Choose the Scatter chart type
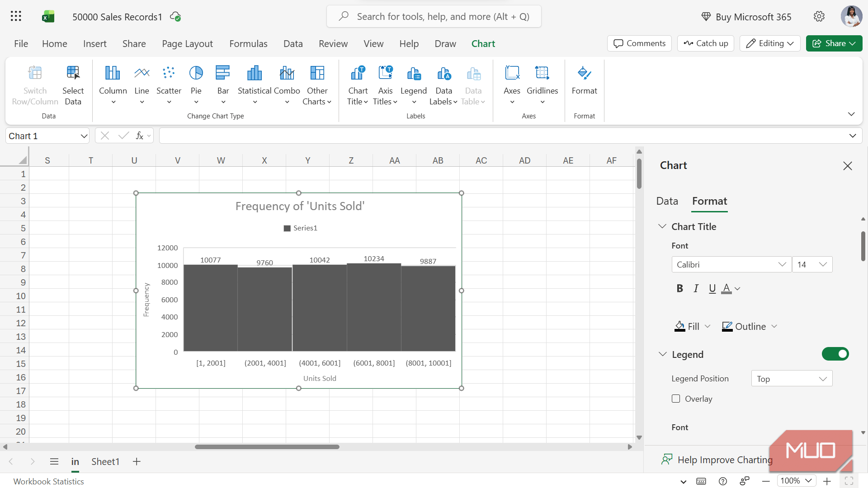The image size is (868, 488). pos(169,85)
